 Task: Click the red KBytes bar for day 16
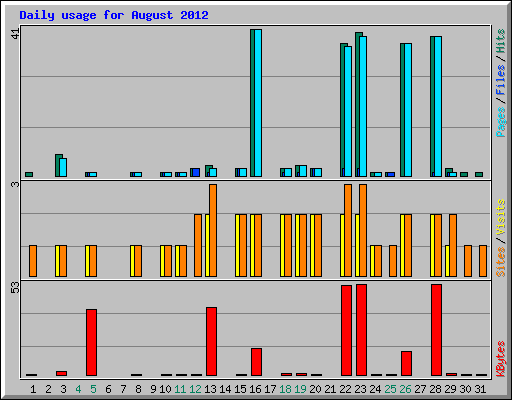(256, 362)
